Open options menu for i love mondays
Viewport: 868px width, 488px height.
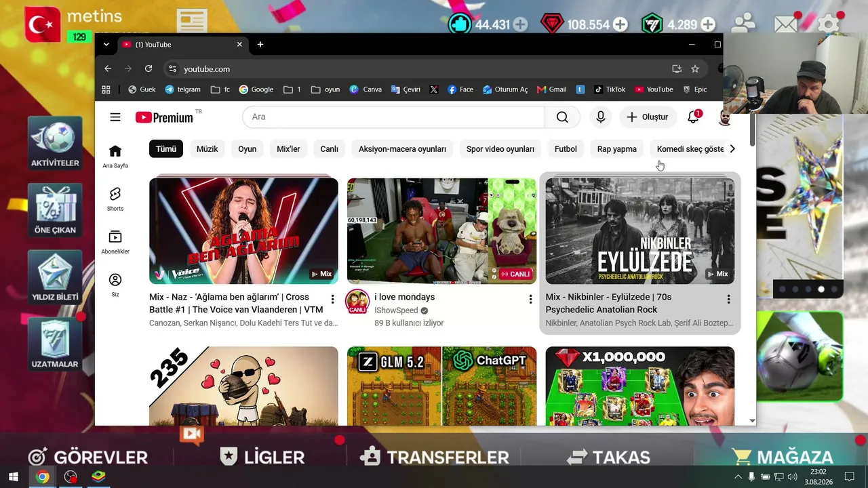click(x=530, y=299)
